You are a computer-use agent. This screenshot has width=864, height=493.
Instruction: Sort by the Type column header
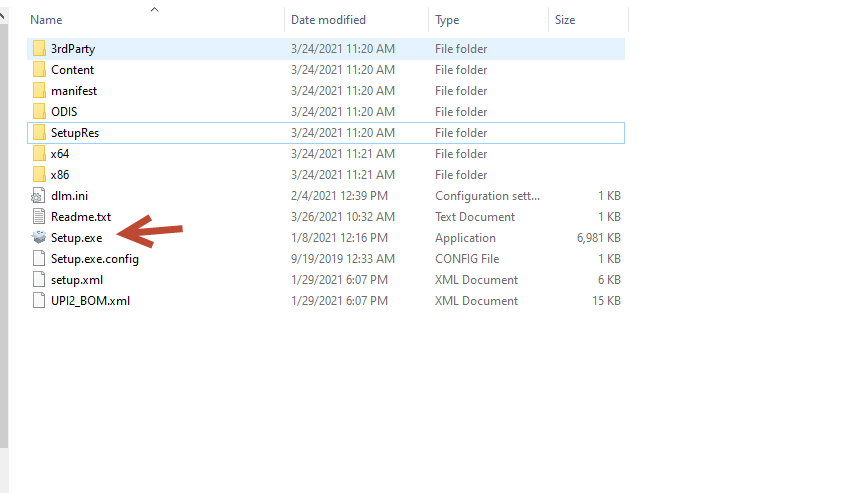[447, 20]
